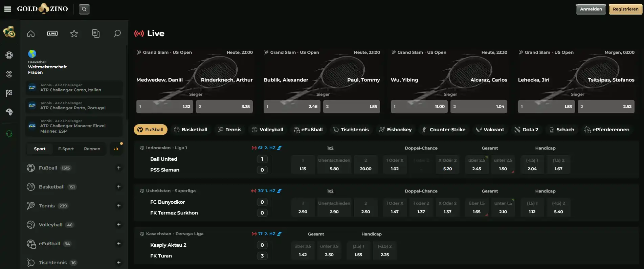Switch to the E-Sport tab

tap(66, 149)
